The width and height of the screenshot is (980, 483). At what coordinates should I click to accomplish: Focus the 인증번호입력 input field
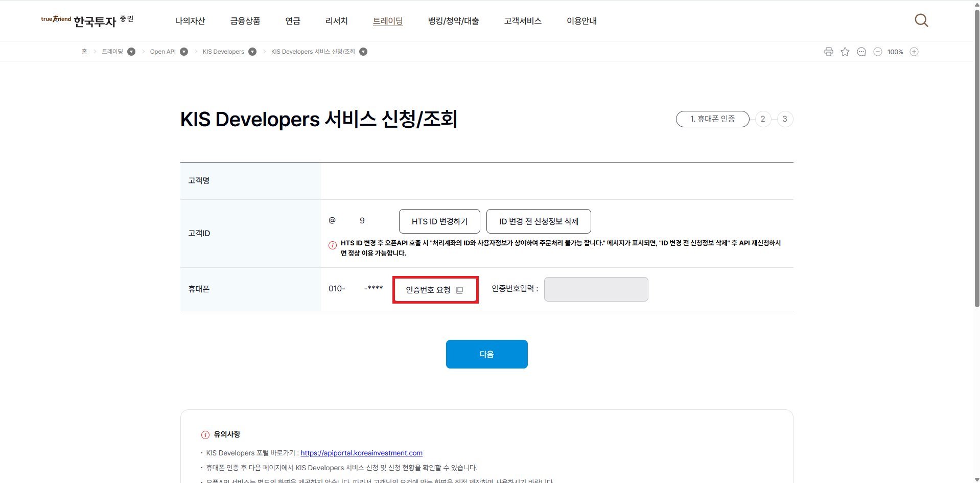pos(596,289)
